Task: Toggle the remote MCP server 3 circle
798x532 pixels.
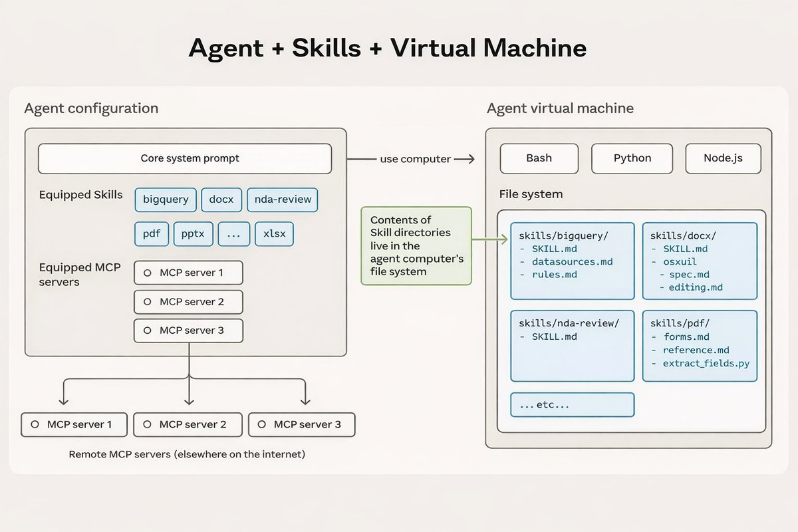Action: coord(262,424)
